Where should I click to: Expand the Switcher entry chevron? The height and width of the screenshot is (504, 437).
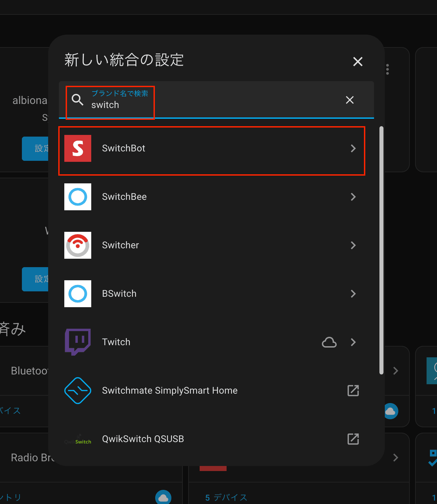(x=353, y=245)
